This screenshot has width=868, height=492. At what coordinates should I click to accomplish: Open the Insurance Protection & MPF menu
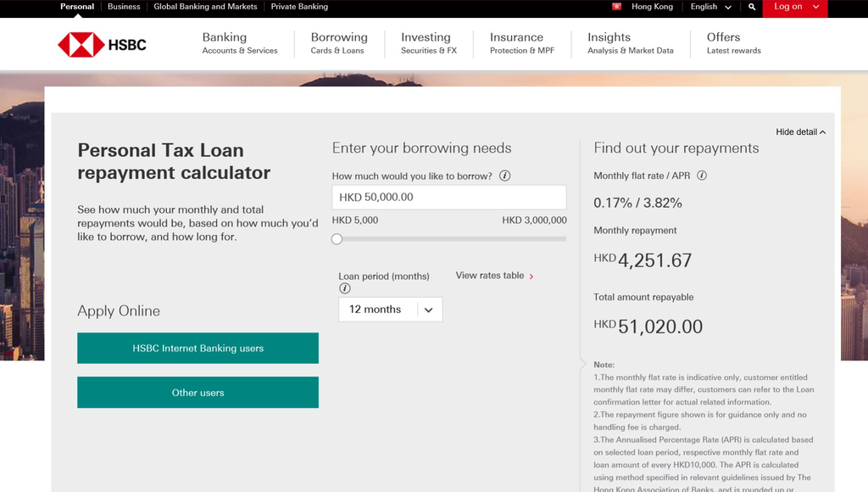(x=522, y=43)
